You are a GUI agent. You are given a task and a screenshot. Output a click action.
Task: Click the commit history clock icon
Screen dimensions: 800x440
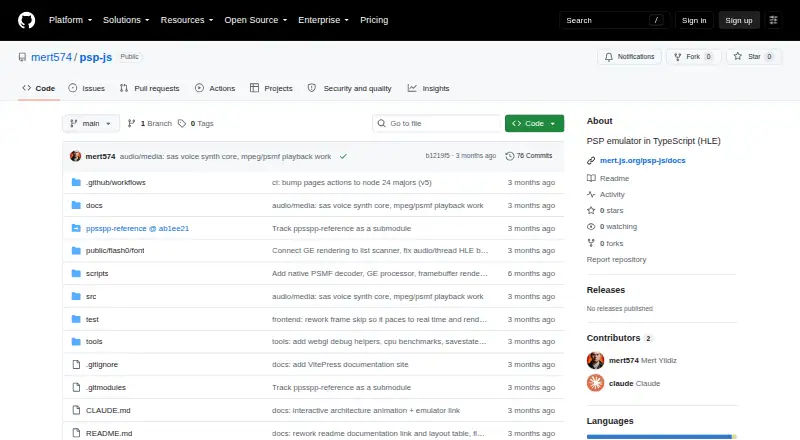click(509, 156)
